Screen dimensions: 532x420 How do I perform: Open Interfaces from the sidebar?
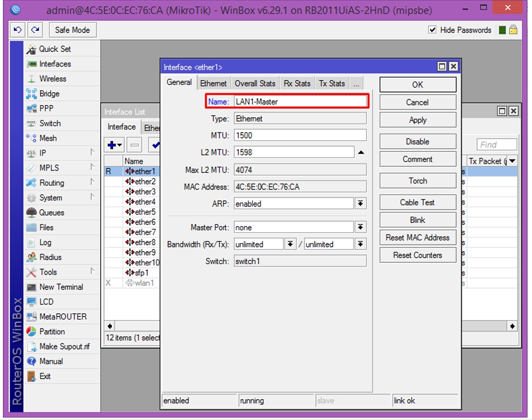[55, 64]
